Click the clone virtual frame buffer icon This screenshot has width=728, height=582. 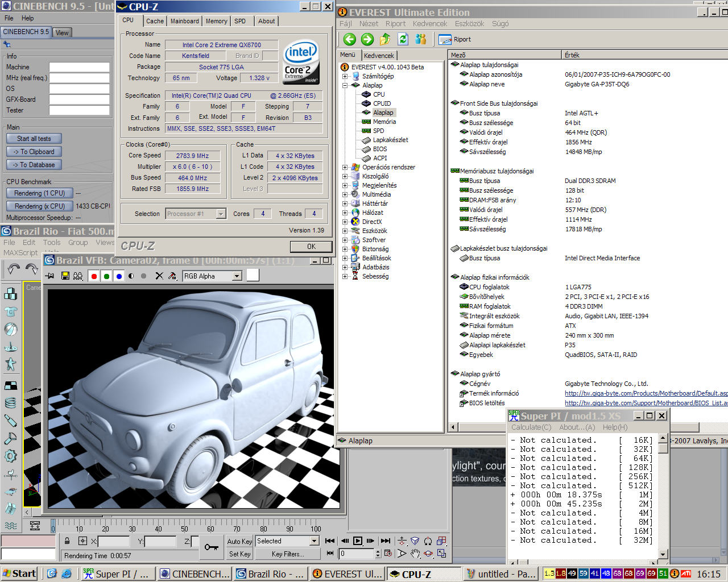coord(77,276)
